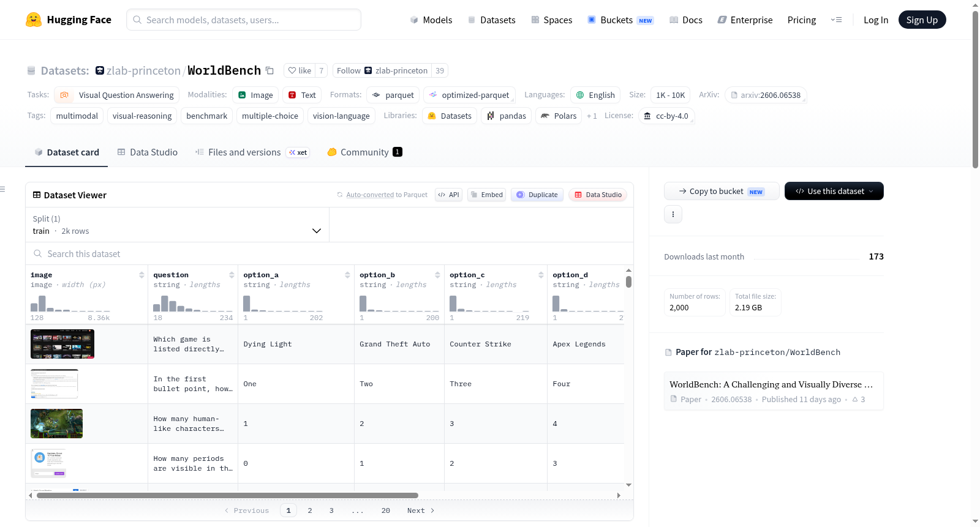Focus the search models, datasets, users field
980x527 pixels.
tap(244, 20)
